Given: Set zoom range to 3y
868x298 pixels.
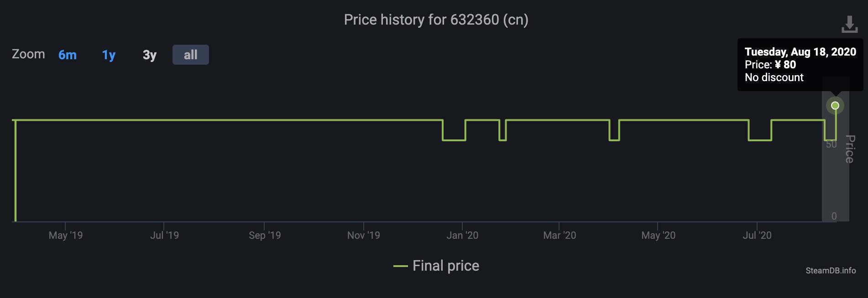Looking at the screenshot, I should click(x=150, y=55).
